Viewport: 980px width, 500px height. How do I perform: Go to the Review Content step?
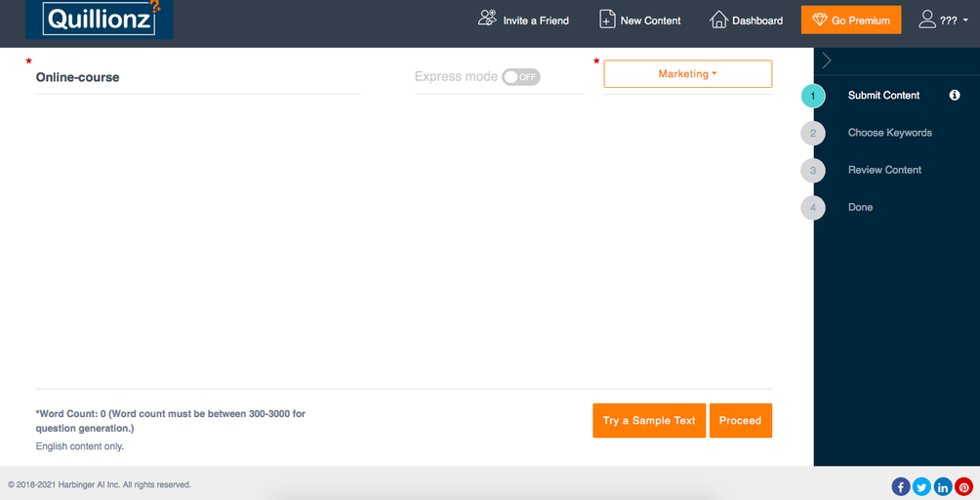[884, 170]
